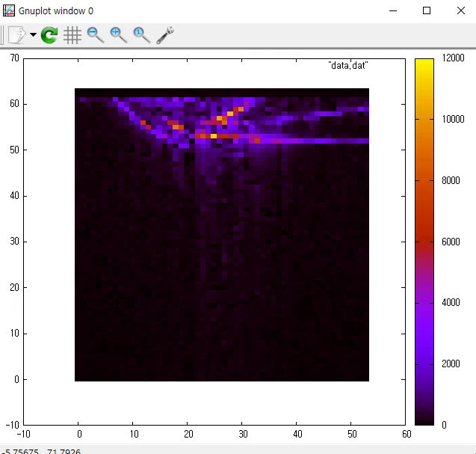The image size is (476, 454).
Task: Click the "data.dat" legend key
Action: click(348, 65)
